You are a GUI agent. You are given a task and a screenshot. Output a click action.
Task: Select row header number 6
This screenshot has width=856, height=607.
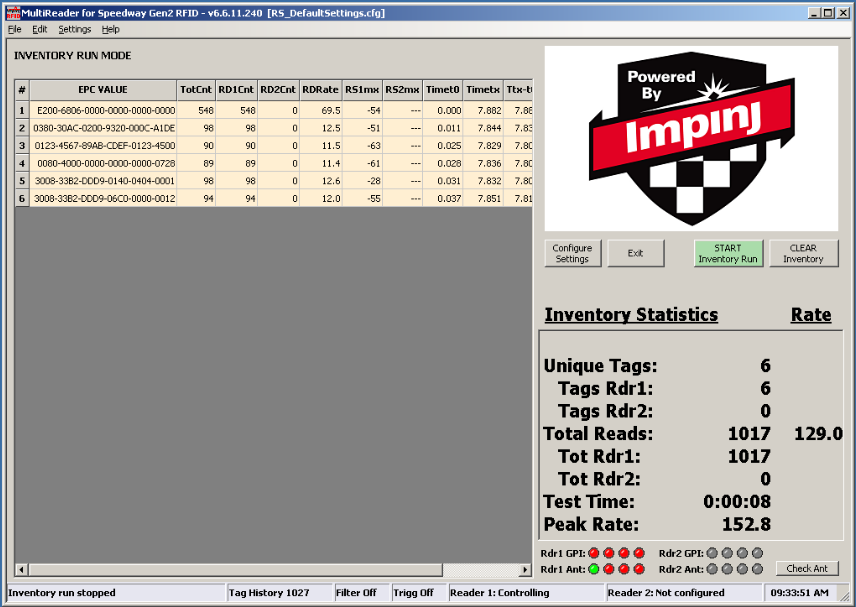(22, 198)
